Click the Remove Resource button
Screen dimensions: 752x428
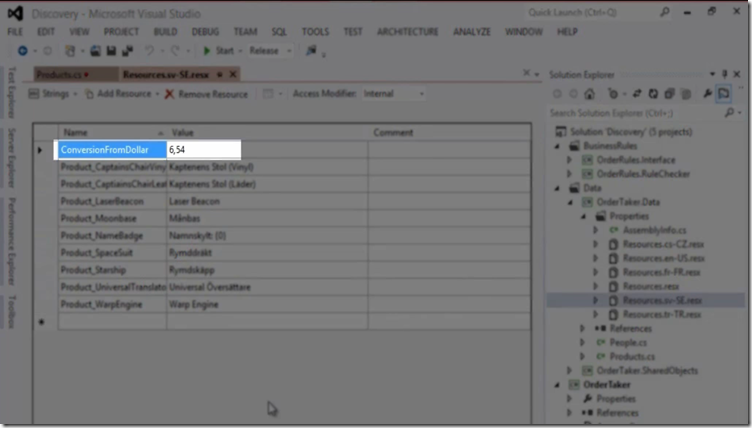[x=207, y=94]
